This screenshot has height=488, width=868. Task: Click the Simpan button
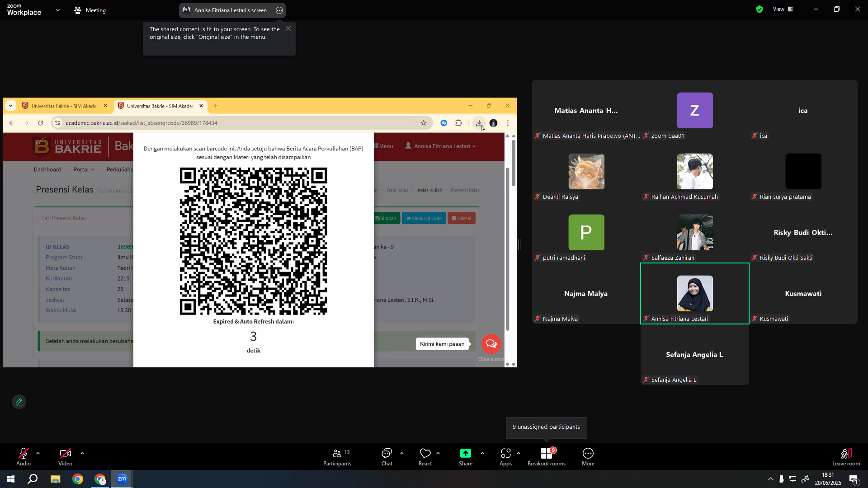pyautogui.click(x=386, y=218)
